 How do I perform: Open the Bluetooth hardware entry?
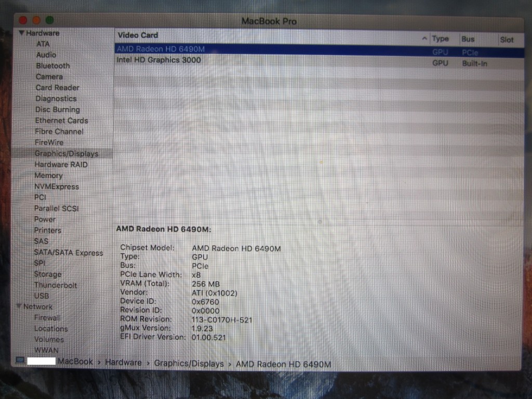tap(53, 66)
